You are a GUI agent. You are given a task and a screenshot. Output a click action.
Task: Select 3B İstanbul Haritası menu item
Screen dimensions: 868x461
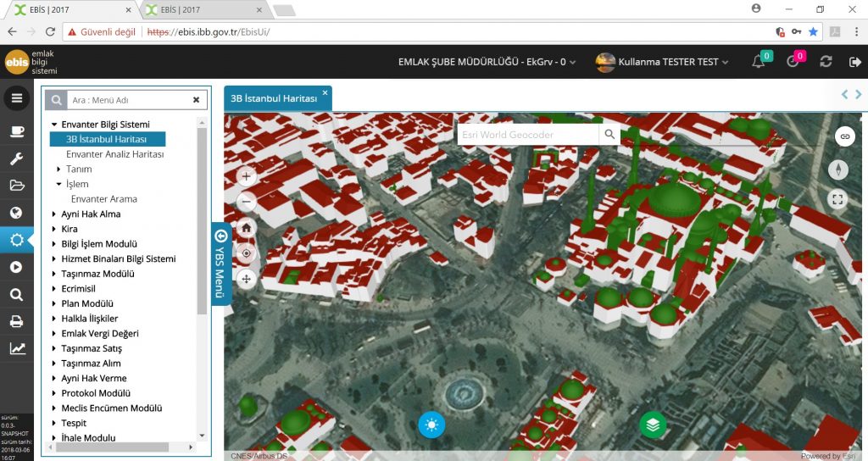(x=108, y=140)
